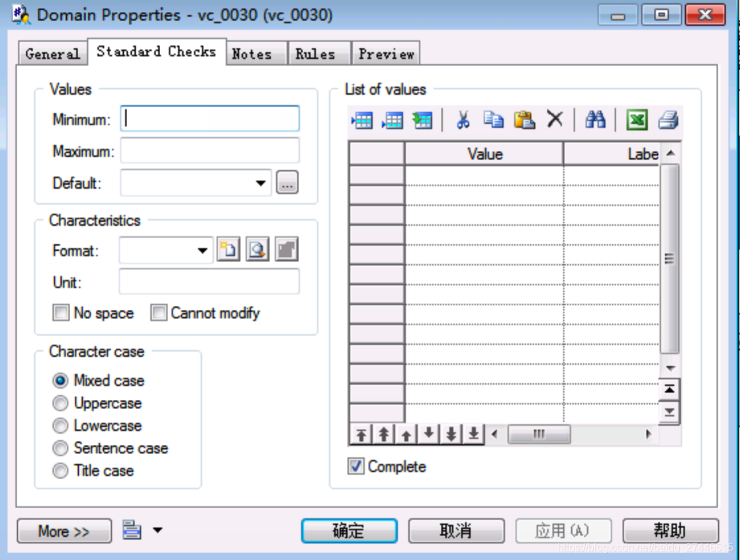Click into the Minimum input field
The image size is (740, 560).
point(210,118)
